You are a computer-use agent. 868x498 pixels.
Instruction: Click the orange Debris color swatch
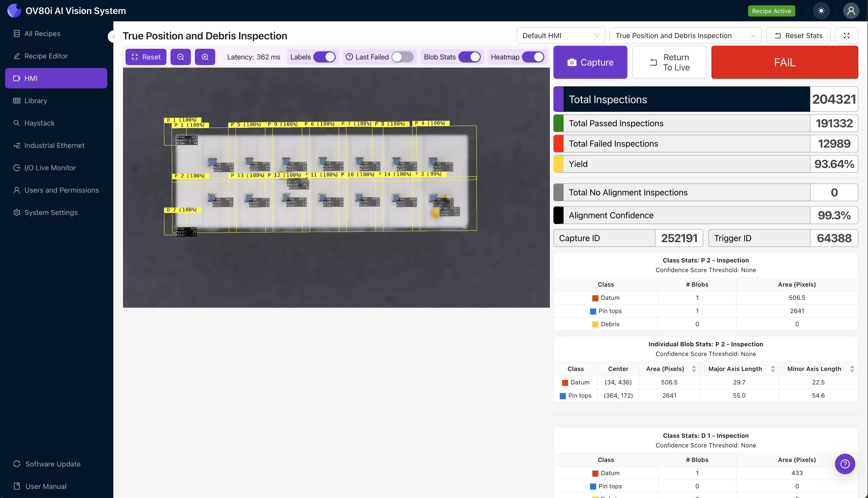tap(595, 324)
